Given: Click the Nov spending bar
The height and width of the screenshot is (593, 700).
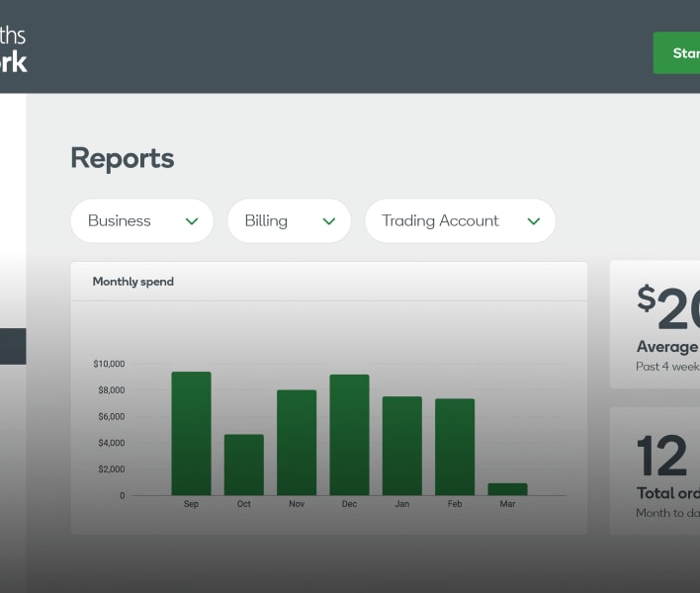Looking at the screenshot, I should click(297, 443).
